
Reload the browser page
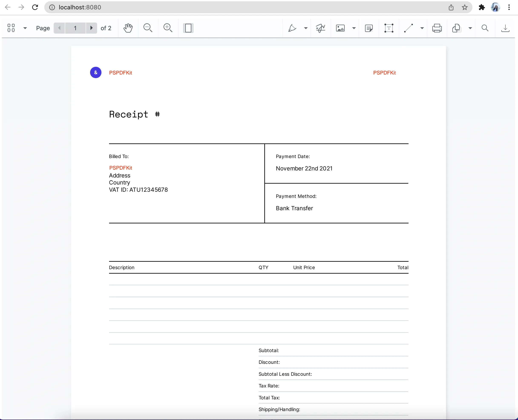[35, 7]
